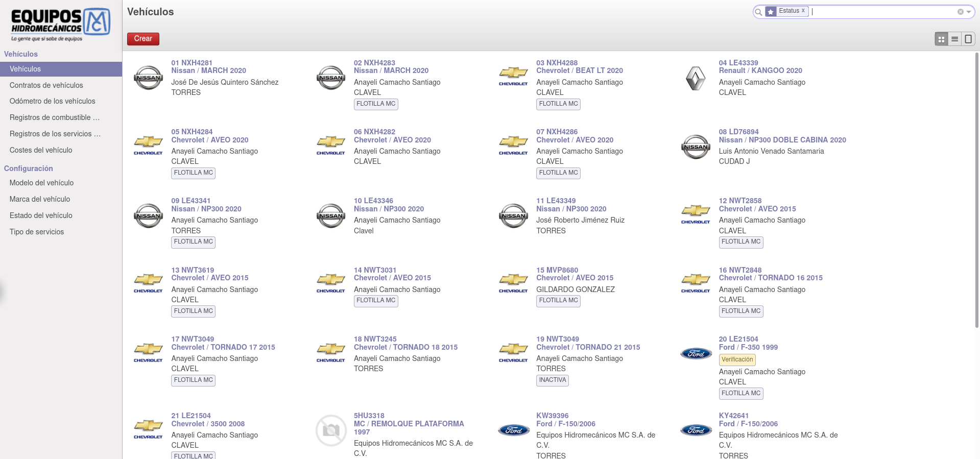Select Vehículos menu item in sidebar

click(61, 69)
